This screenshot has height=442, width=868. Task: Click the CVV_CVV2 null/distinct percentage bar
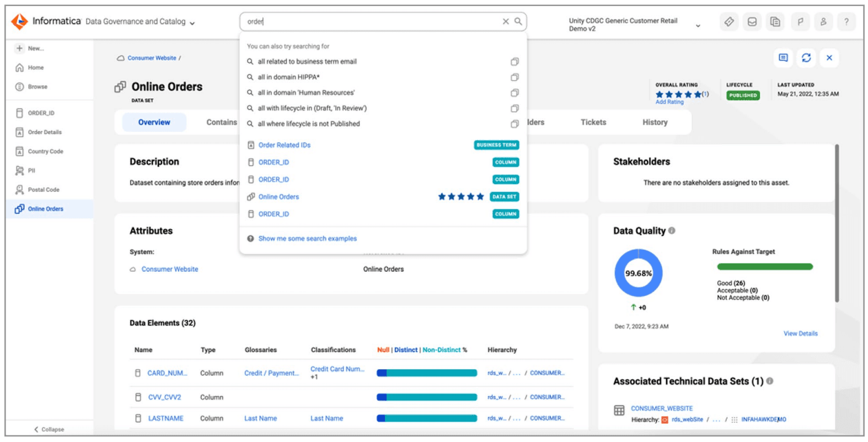tap(427, 397)
